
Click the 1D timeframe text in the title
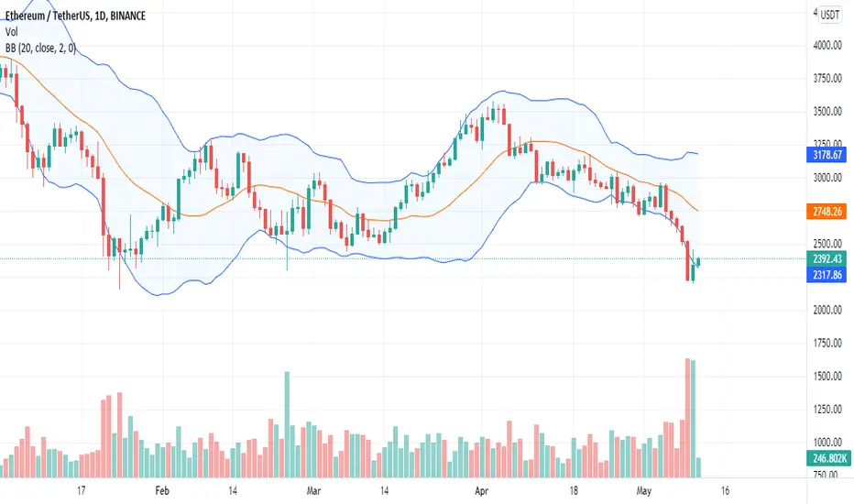click(99, 16)
